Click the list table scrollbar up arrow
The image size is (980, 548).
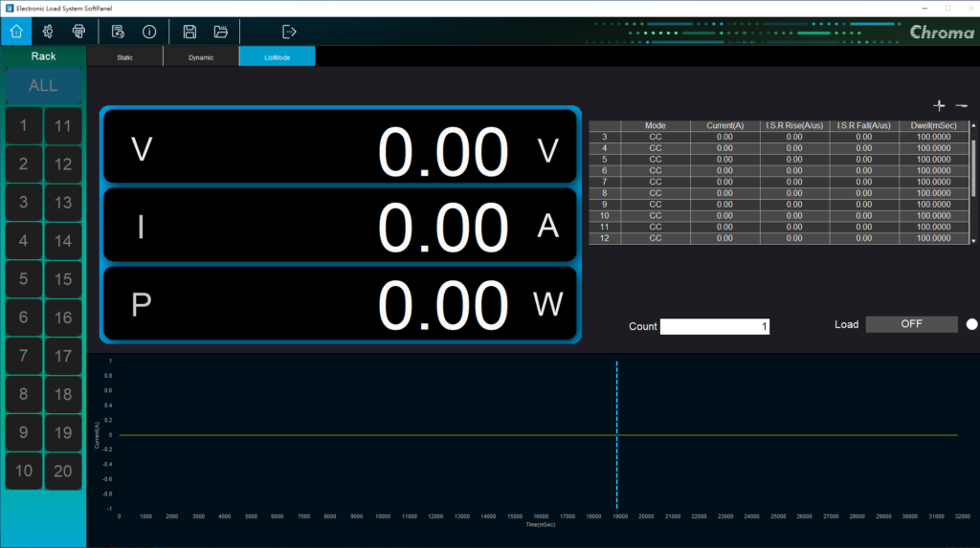click(973, 125)
